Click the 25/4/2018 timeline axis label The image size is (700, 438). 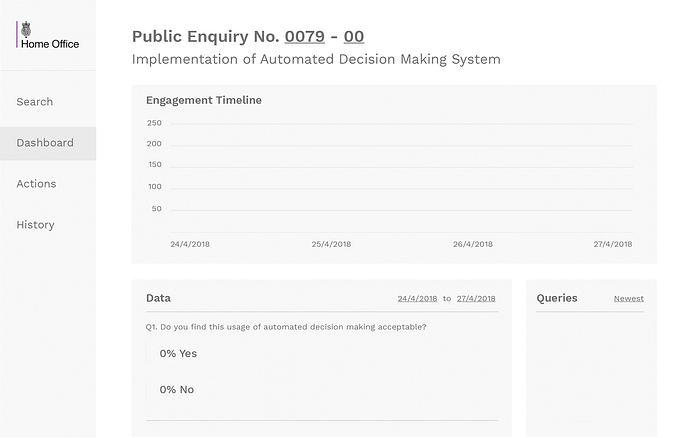331,244
